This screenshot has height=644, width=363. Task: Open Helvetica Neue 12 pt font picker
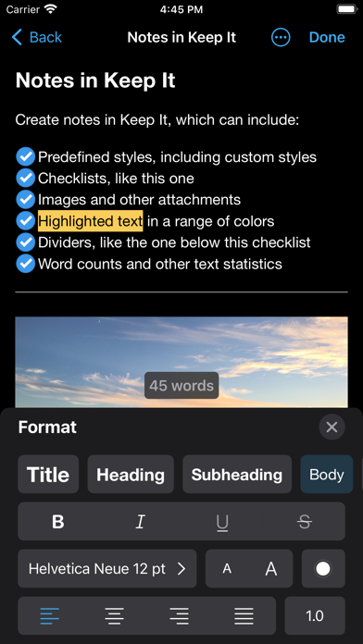click(106, 569)
